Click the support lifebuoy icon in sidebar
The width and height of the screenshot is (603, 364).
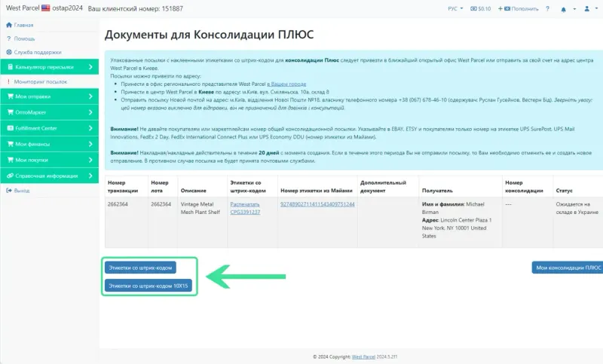pos(9,52)
